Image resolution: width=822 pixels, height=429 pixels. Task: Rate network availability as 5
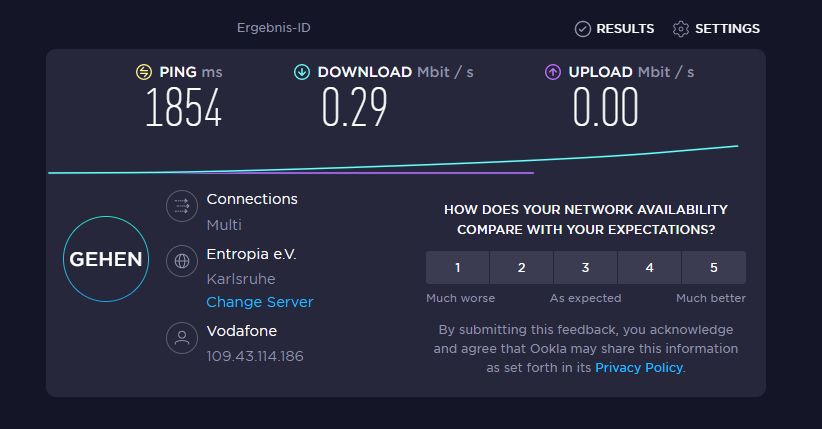click(x=713, y=268)
